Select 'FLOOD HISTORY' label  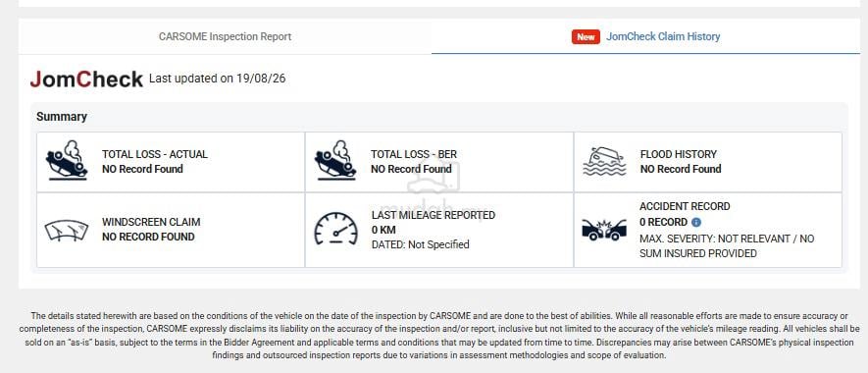[678, 154]
